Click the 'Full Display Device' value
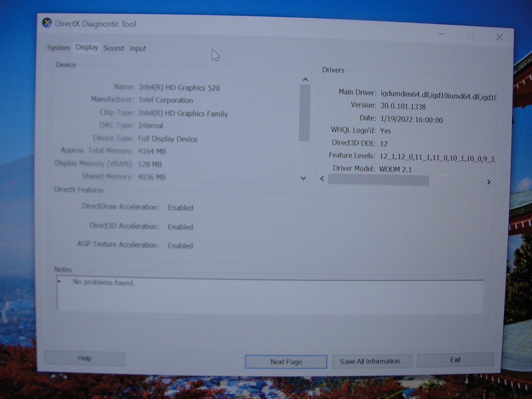Image resolution: width=532 pixels, height=399 pixels. click(x=168, y=139)
